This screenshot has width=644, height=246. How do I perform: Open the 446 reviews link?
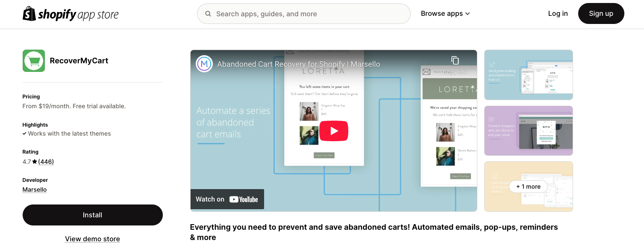pos(46,162)
